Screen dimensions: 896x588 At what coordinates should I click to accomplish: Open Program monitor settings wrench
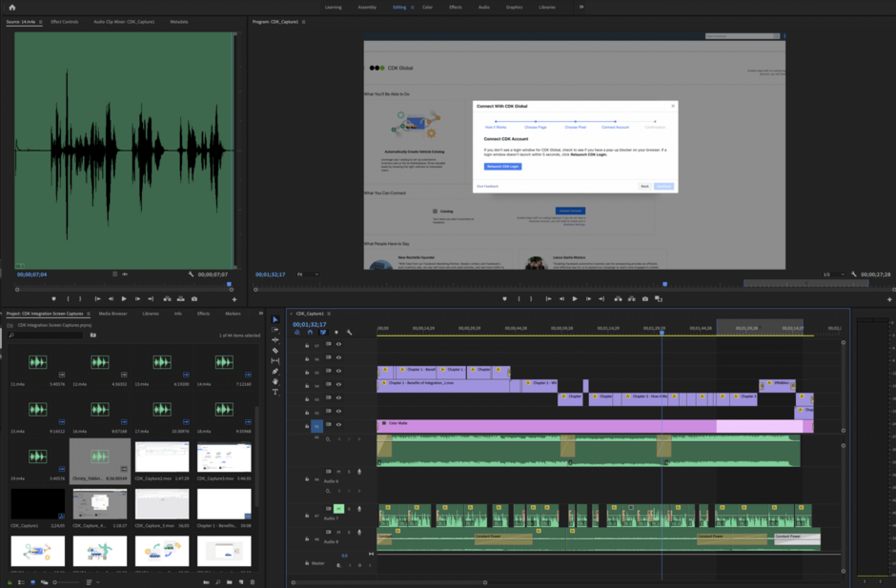[x=854, y=274]
